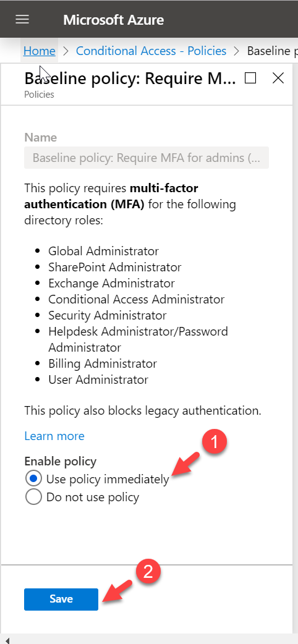Click the Policies subtitle under the heading
This screenshot has height=644, width=298.
point(39,95)
